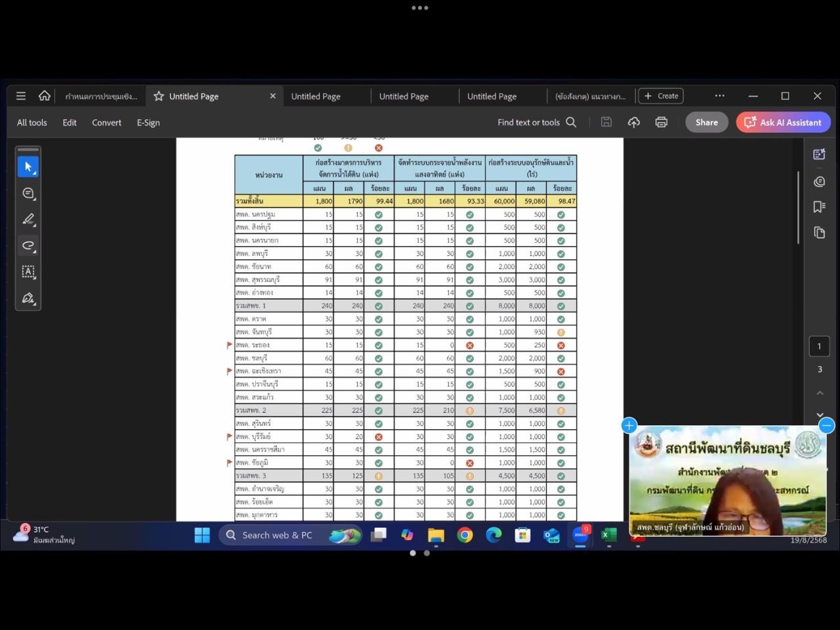
Task: Open the hamburger menu
Action: [21, 96]
